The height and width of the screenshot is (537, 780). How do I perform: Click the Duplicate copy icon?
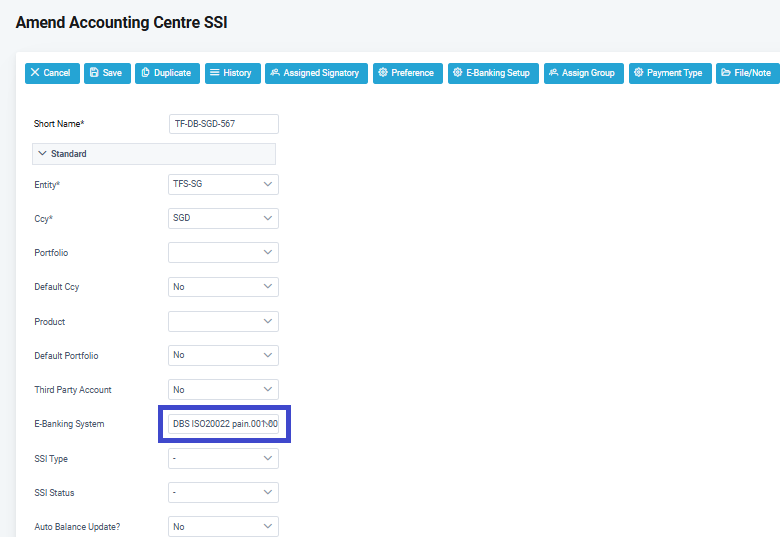[146, 73]
